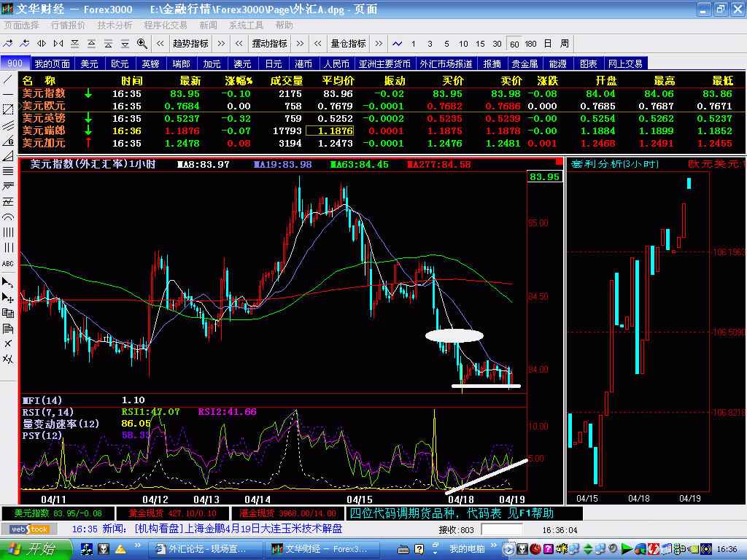Select the Gann angle (G) tool
Viewport: 747px width, 560px height.
[7, 141]
